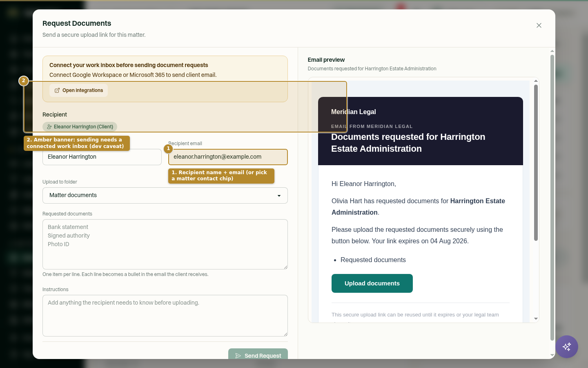Open the Upload to folder dropdown

[165, 195]
